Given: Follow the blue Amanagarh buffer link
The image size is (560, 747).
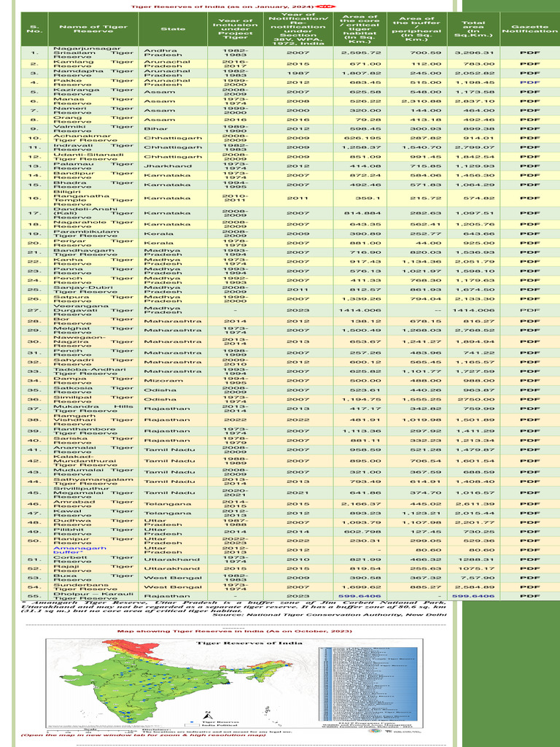Looking at the screenshot, I should click(73, 550).
